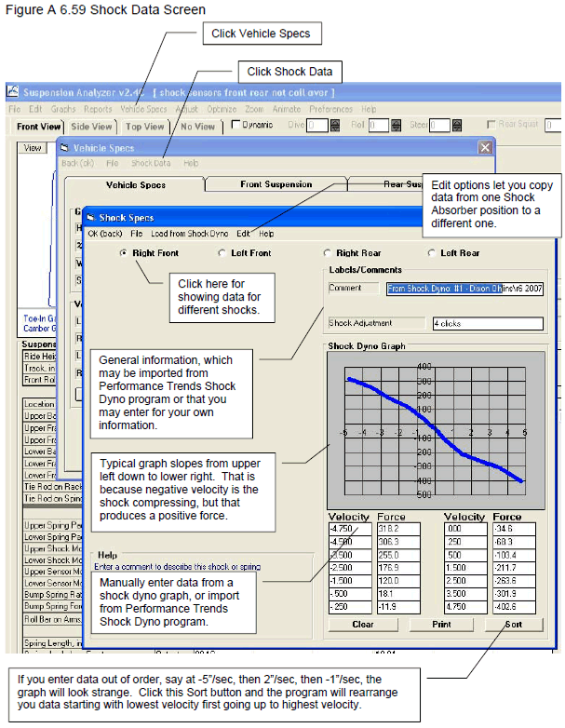Click the Print button
The image size is (565, 728).
coord(441,625)
